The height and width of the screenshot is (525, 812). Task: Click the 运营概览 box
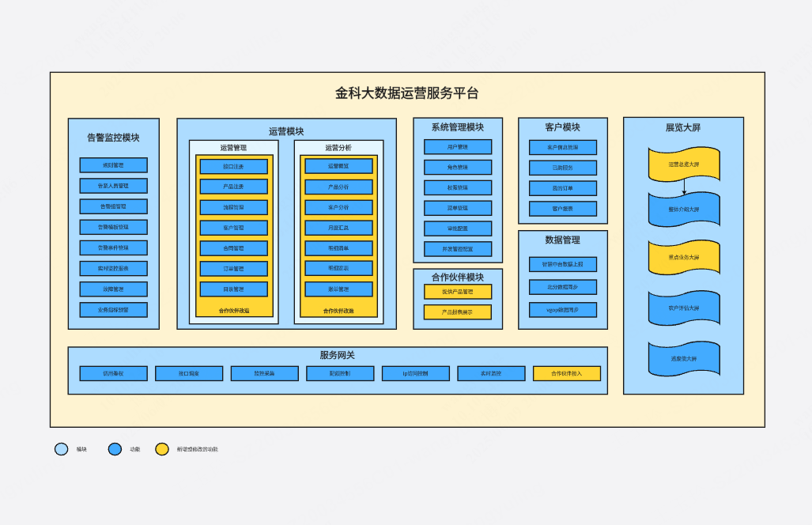click(x=338, y=166)
